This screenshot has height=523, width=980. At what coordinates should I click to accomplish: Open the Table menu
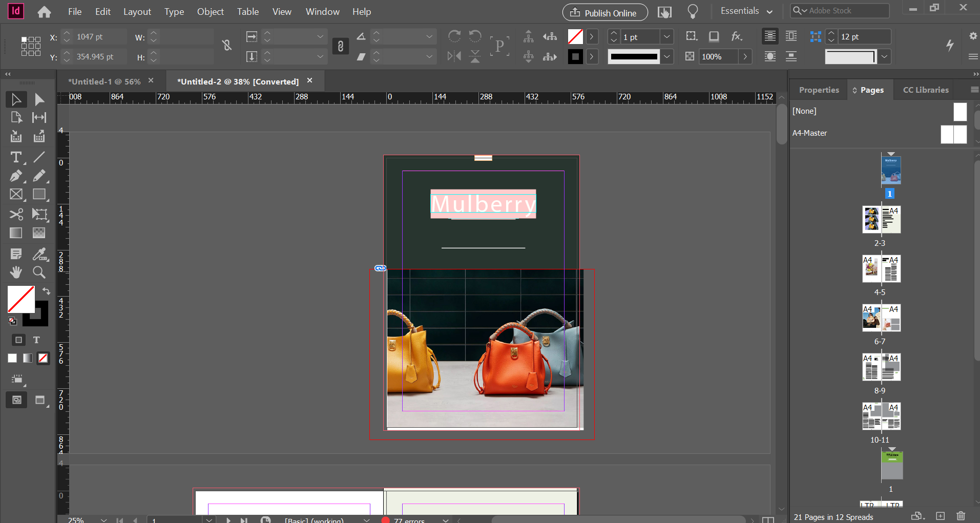pyautogui.click(x=247, y=11)
